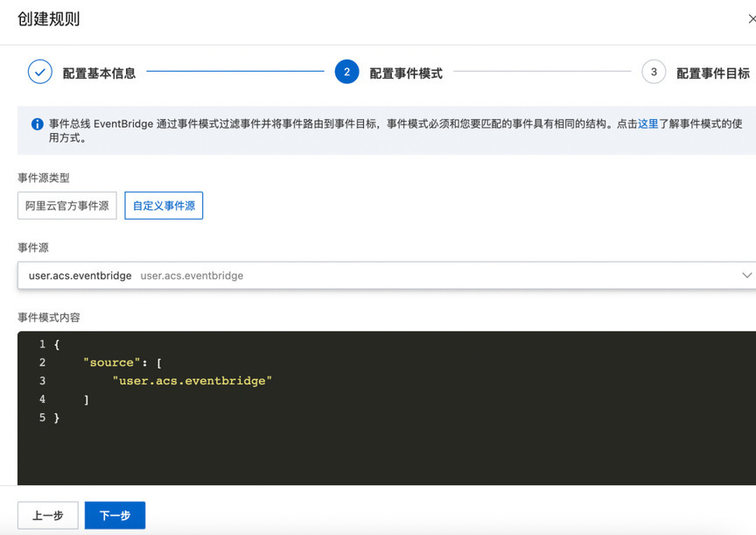Open the 这里 help link
The image size is (756, 535).
point(648,123)
